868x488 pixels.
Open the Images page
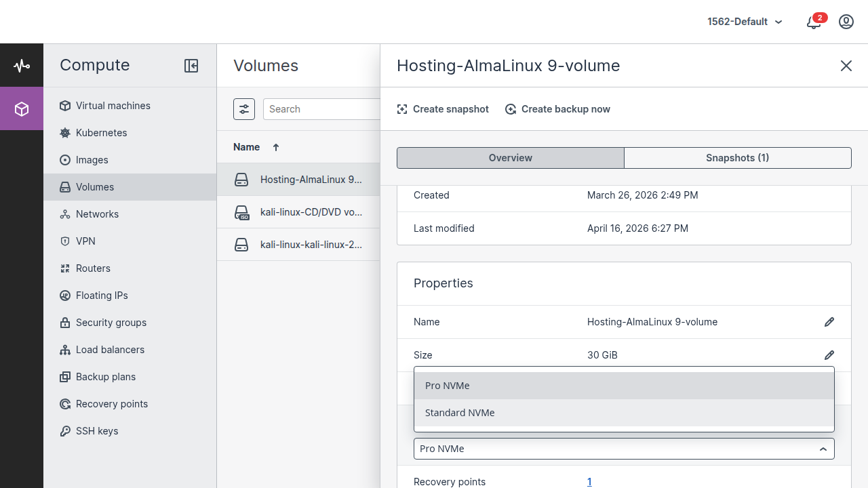click(x=130, y=160)
